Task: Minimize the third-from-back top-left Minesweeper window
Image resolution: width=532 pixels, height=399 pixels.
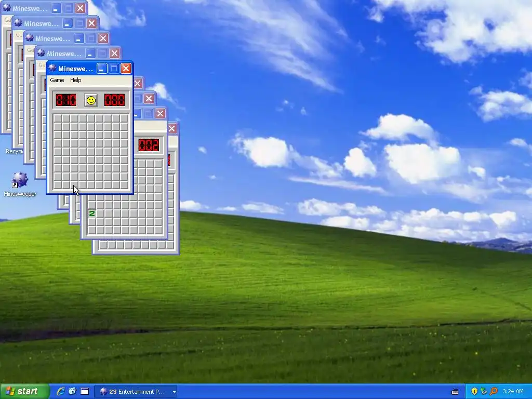Action: click(79, 38)
